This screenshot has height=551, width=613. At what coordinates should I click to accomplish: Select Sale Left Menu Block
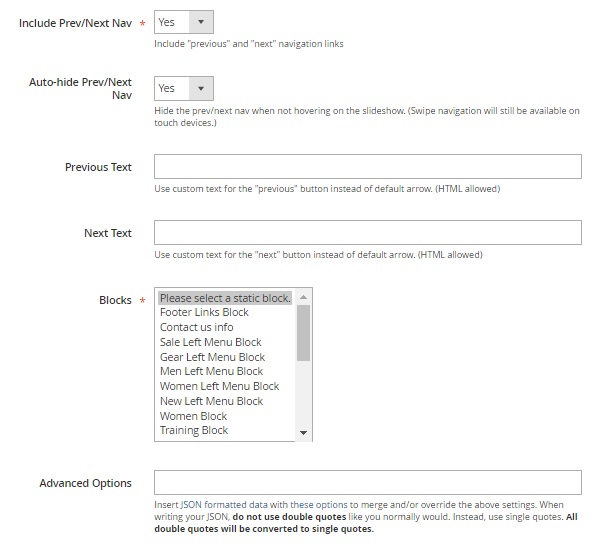click(x=210, y=342)
